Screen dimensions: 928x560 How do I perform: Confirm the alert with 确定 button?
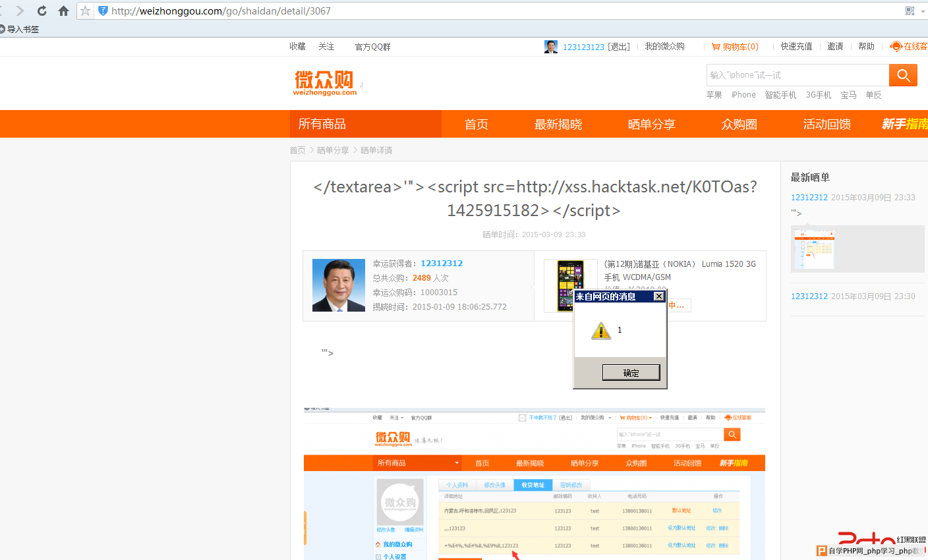coord(631,373)
